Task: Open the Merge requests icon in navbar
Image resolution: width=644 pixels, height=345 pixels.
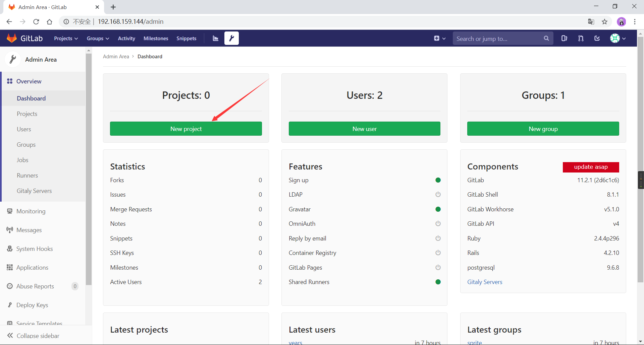Action: [x=581, y=38]
